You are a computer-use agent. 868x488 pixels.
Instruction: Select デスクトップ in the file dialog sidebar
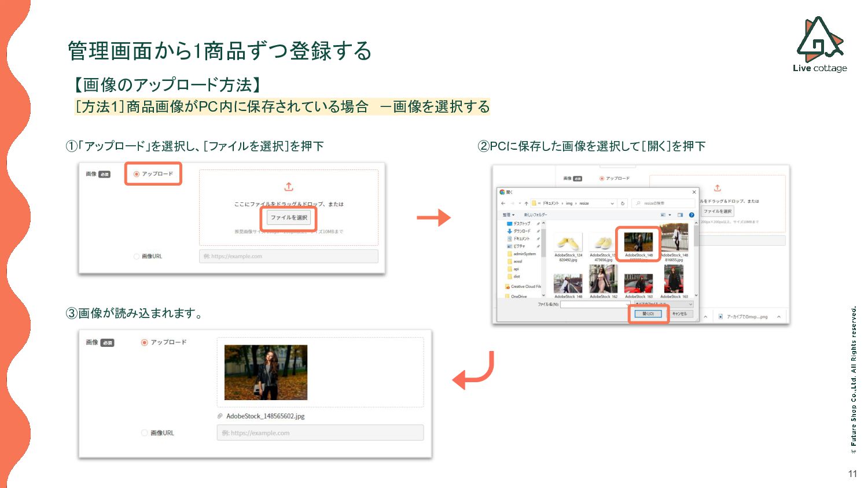pyautogui.click(x=518, y=223)
